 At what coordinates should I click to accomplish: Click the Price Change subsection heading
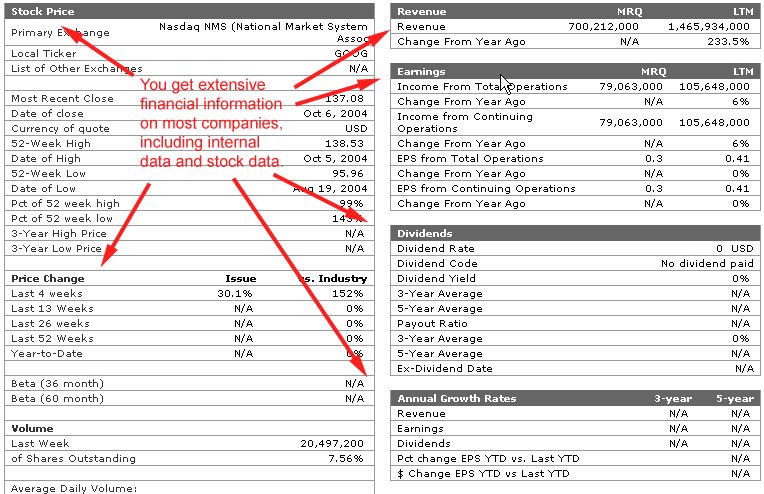pos(48,278)
